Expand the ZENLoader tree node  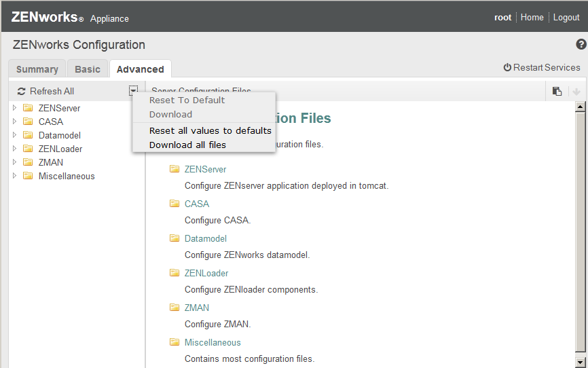point(14,149)
